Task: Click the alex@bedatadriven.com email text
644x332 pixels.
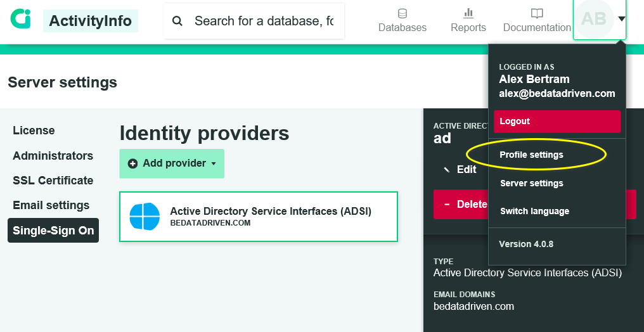Action: (x=557, y=94)
